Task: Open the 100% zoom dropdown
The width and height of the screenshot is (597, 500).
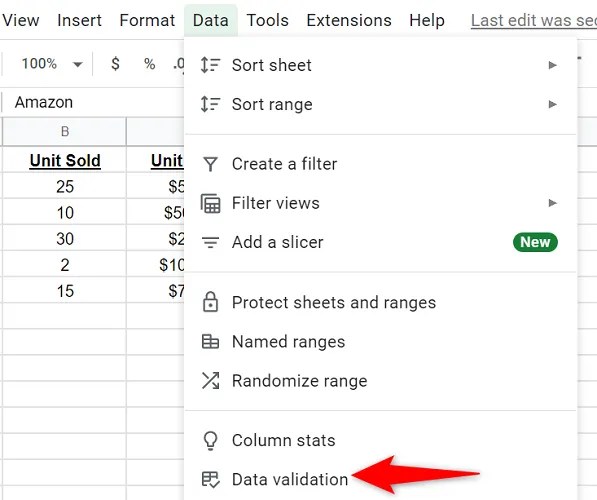Action: (x=51, y=64)
